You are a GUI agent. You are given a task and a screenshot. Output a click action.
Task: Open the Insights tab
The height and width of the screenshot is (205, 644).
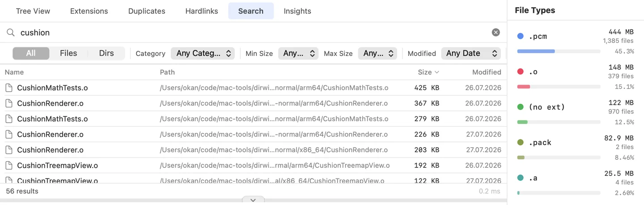[297, 11]
